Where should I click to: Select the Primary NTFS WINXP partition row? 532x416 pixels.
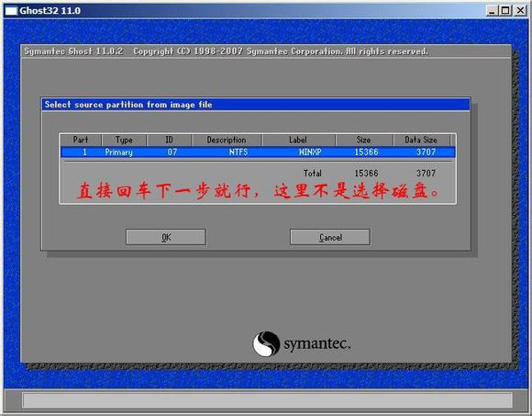[258, 152]
